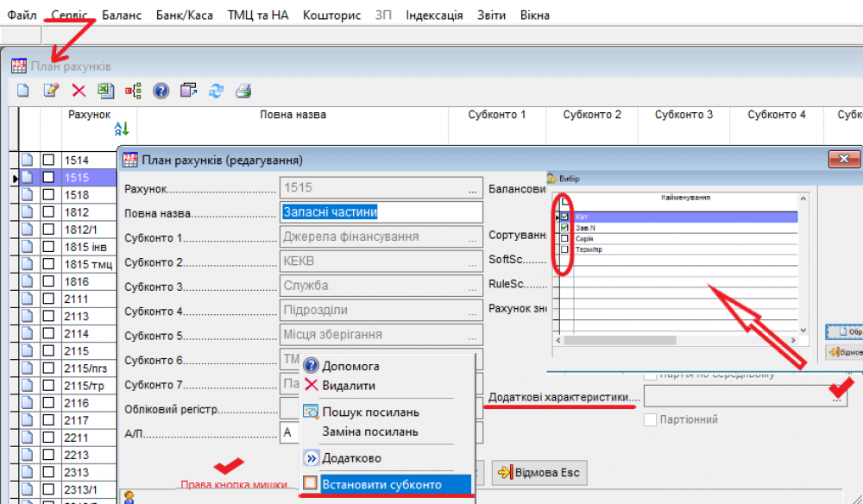Click the tree structure toolbar icon

click(x=133, y=91)
